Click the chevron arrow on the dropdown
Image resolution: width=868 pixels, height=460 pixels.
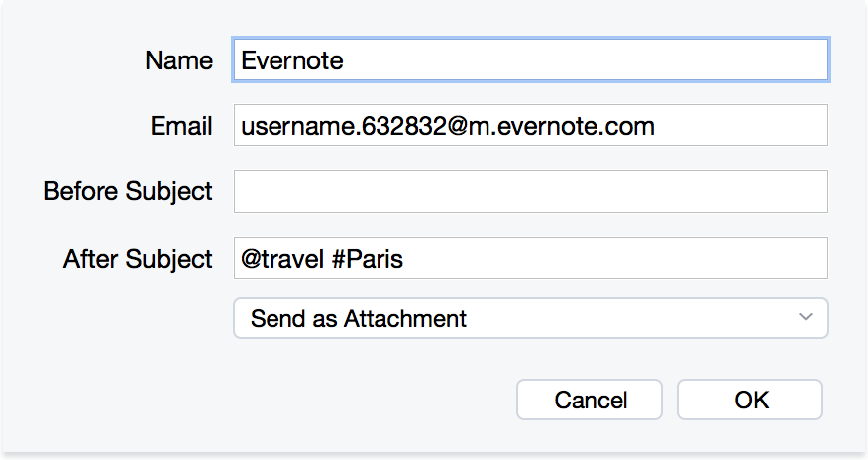click(806, 318)
